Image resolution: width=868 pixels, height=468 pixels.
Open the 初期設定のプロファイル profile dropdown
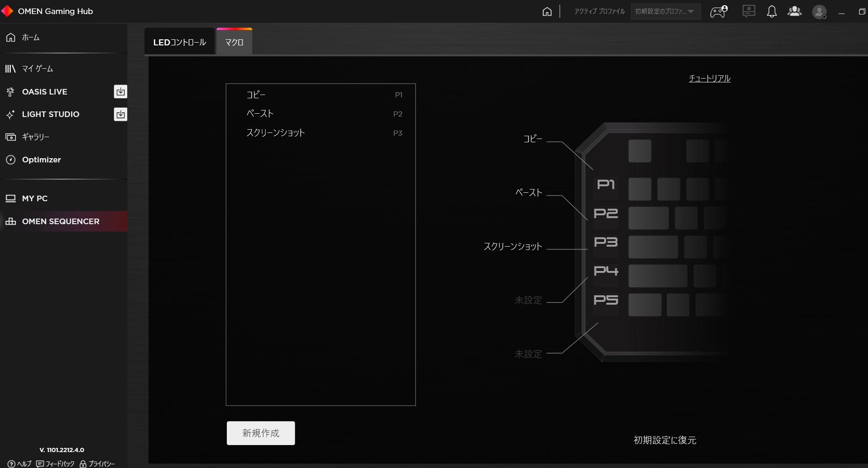[x=665, y=11]
